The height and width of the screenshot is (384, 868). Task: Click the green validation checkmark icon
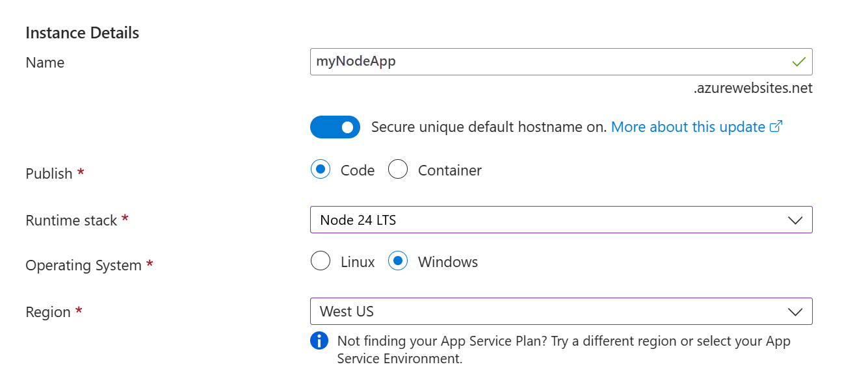click(x=799, y=62)
